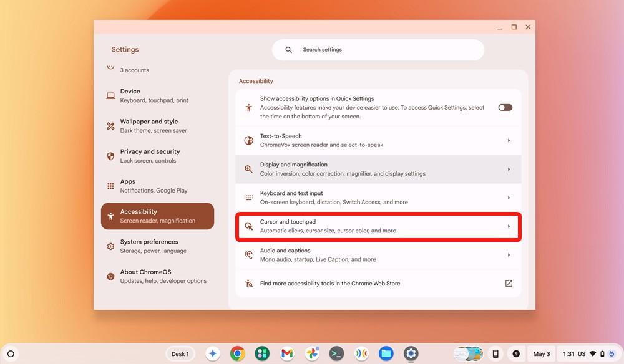Click the Settings gear icon on shelf
Image resolution: width=624 pixels, height=364 pixels.
[411, 353]
